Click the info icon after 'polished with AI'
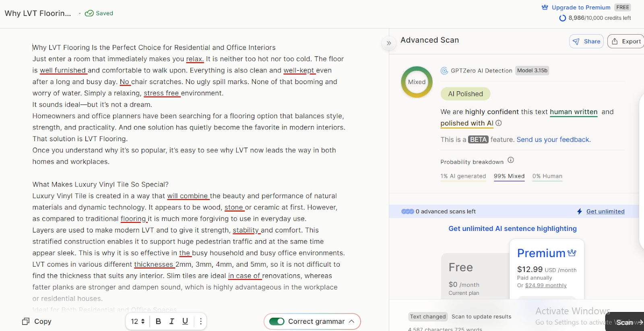 pos(498,123)
